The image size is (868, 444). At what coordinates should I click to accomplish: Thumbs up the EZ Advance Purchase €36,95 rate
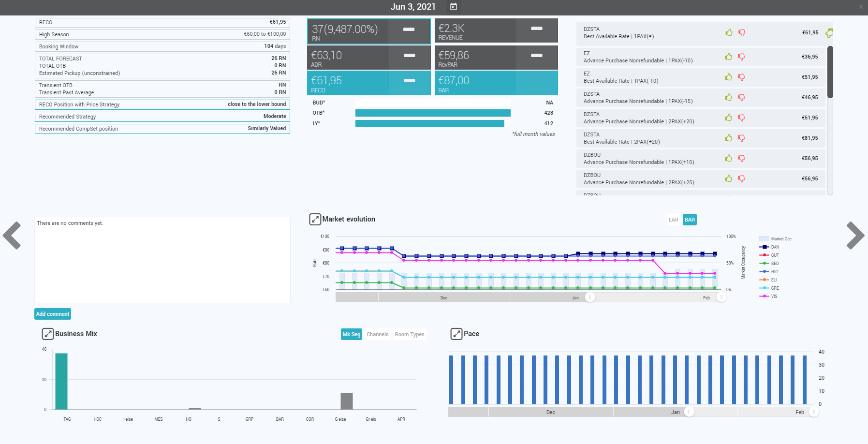tap(728, 57)
